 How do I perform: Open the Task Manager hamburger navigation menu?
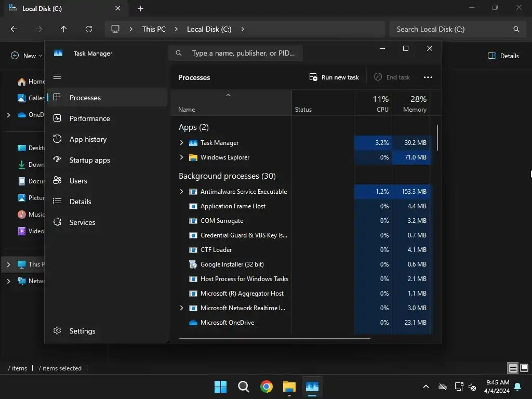(57, 76)
